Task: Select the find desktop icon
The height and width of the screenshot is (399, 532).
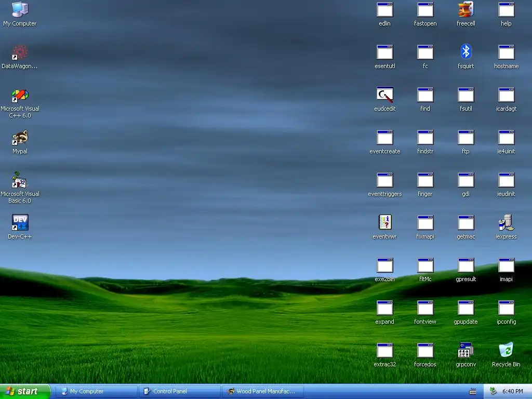Action: tap(425, 95)
